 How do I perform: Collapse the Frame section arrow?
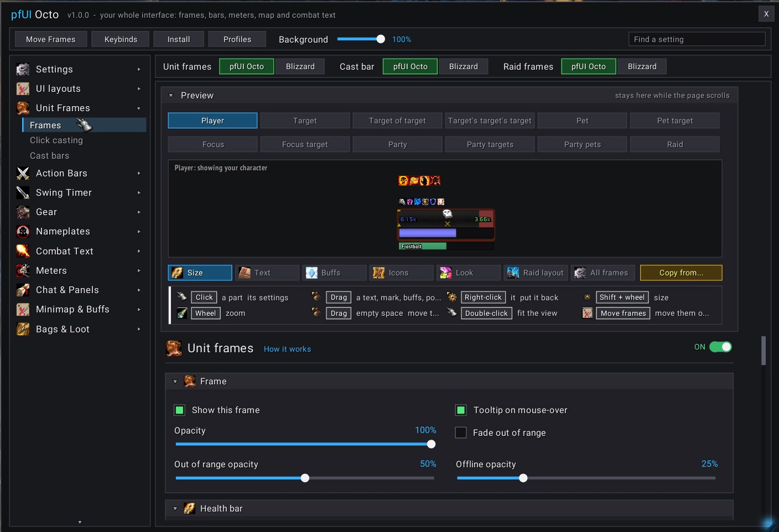coord(175,382)
